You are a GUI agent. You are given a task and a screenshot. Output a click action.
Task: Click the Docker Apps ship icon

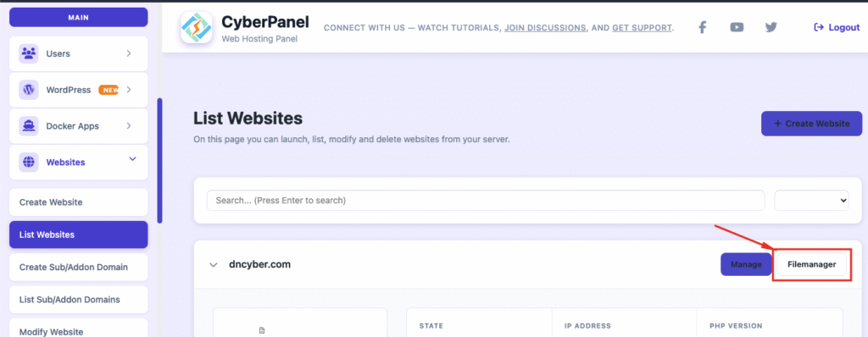click(28, 126)
